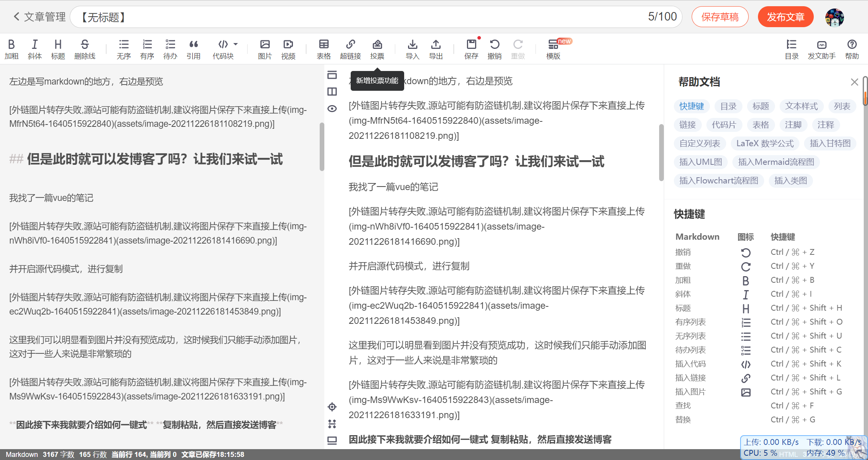Insert video with 视频 icon
The width and height of the screenshot is (868, 460).
pyautogui.click(x=288, y=49)
